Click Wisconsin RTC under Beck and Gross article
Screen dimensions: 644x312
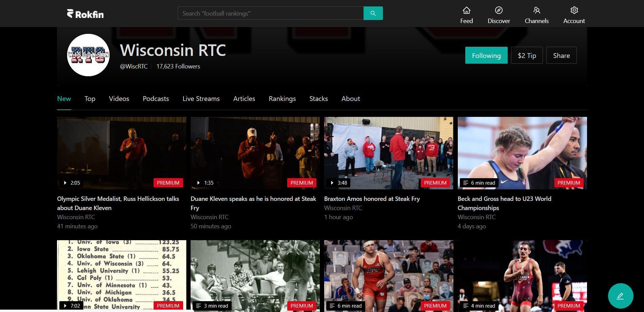pos(476,217)
